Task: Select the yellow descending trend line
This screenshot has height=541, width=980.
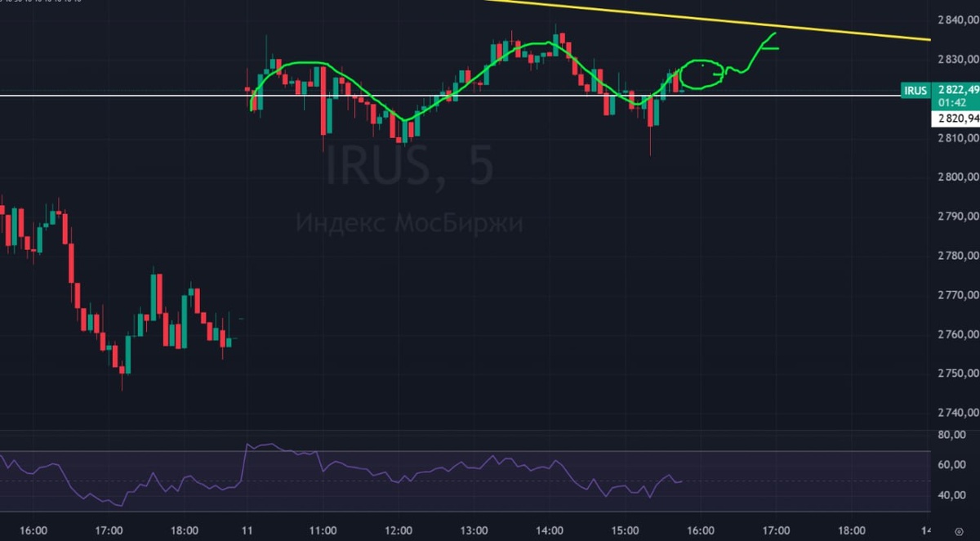Action: click(x=706, y=20)
